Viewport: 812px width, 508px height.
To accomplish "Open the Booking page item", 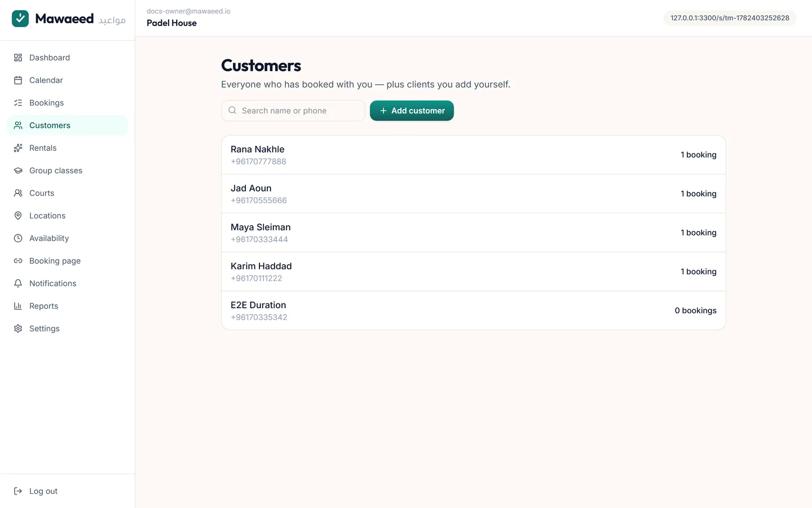I will (68, 261).
